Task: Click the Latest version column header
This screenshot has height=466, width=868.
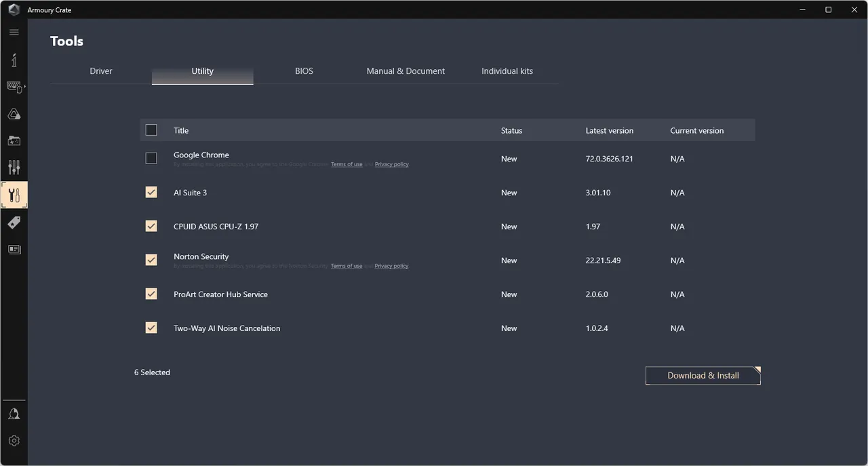Action: click(x=610, y=131)
